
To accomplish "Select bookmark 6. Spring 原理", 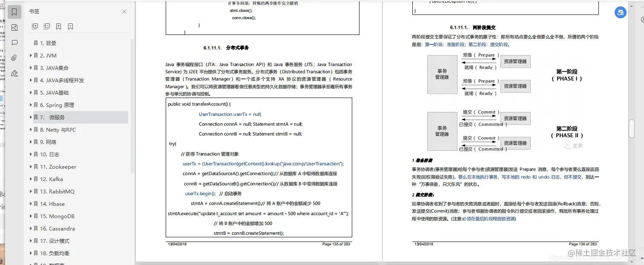I will coord(57,105).
